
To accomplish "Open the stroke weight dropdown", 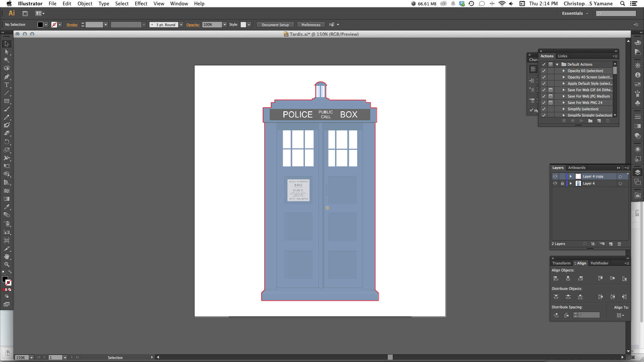I will 106,25.
